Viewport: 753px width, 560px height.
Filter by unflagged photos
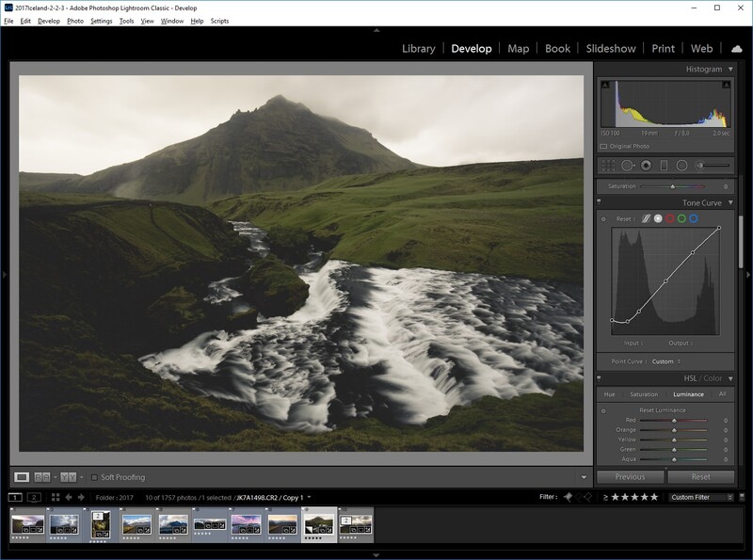pyautogui.click(x=579, y=497)
